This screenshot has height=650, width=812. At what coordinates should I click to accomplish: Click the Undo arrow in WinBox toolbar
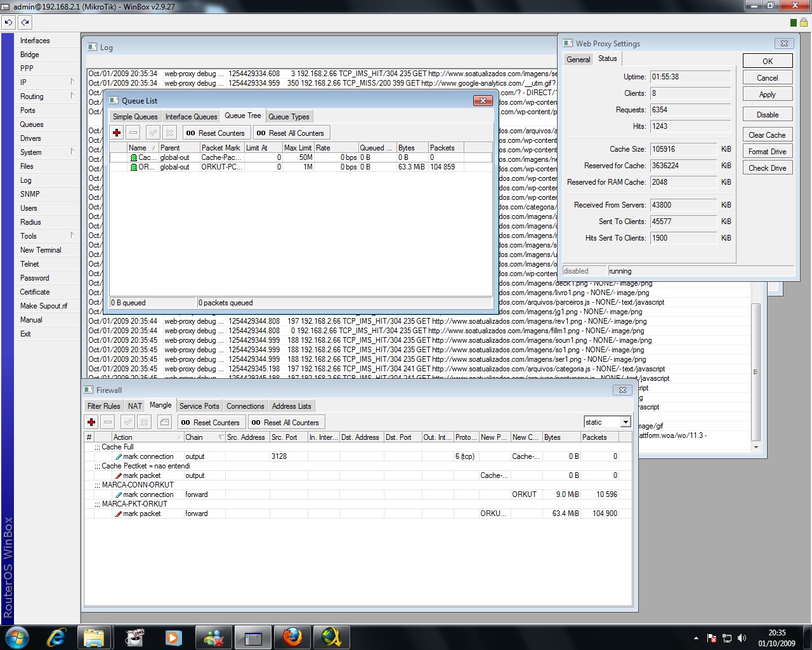coord(8,22)
